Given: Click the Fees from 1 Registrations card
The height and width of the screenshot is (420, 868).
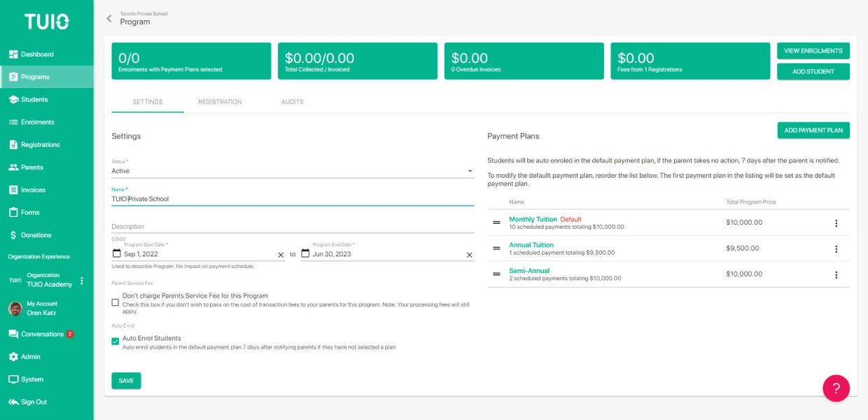Looking at the screenshot, I should (690, 61).
